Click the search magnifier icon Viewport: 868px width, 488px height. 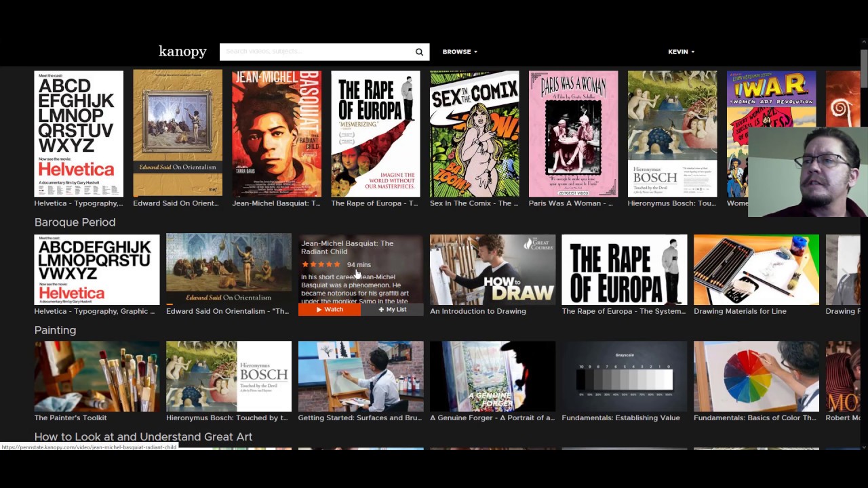419,52
